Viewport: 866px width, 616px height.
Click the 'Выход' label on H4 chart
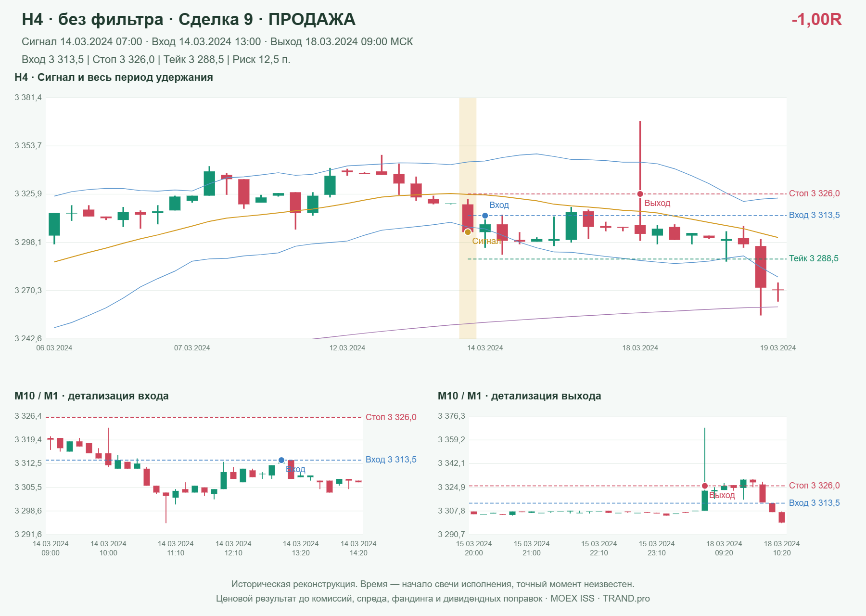(x=657, y=203)
